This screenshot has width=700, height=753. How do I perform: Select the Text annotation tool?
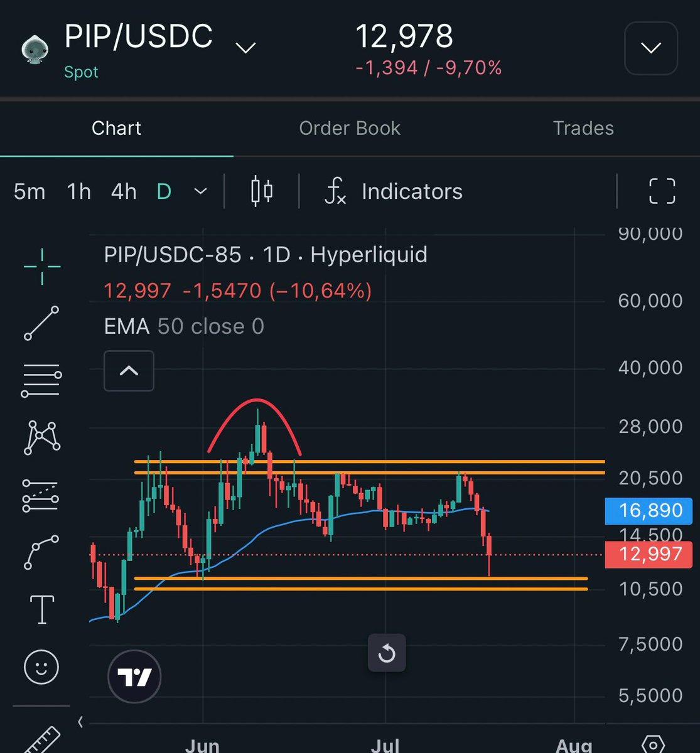point(41,609)
